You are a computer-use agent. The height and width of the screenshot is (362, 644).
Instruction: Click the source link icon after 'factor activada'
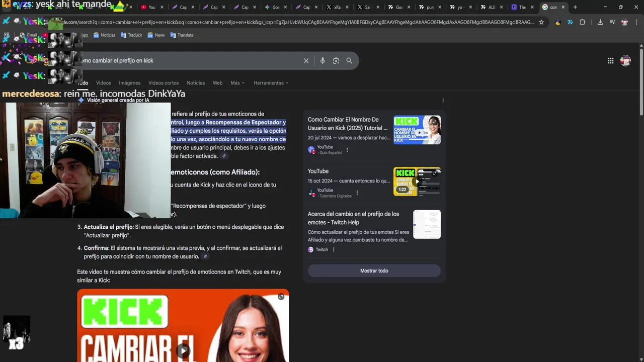pos(224,156)
